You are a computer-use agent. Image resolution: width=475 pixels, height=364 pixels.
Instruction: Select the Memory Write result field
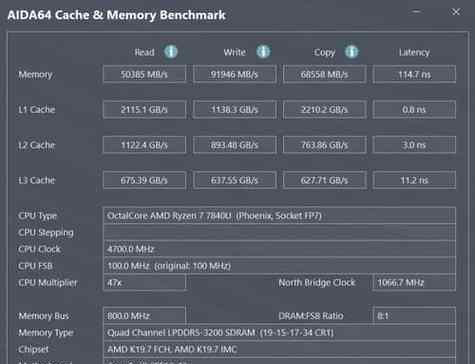coord(235,74)
